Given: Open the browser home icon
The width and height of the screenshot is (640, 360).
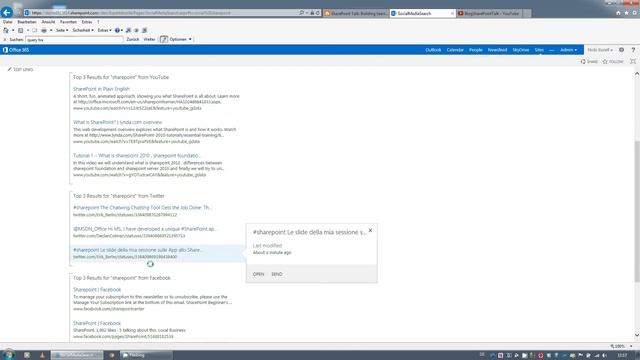Looking at the screenshot, I should point(618,13).
